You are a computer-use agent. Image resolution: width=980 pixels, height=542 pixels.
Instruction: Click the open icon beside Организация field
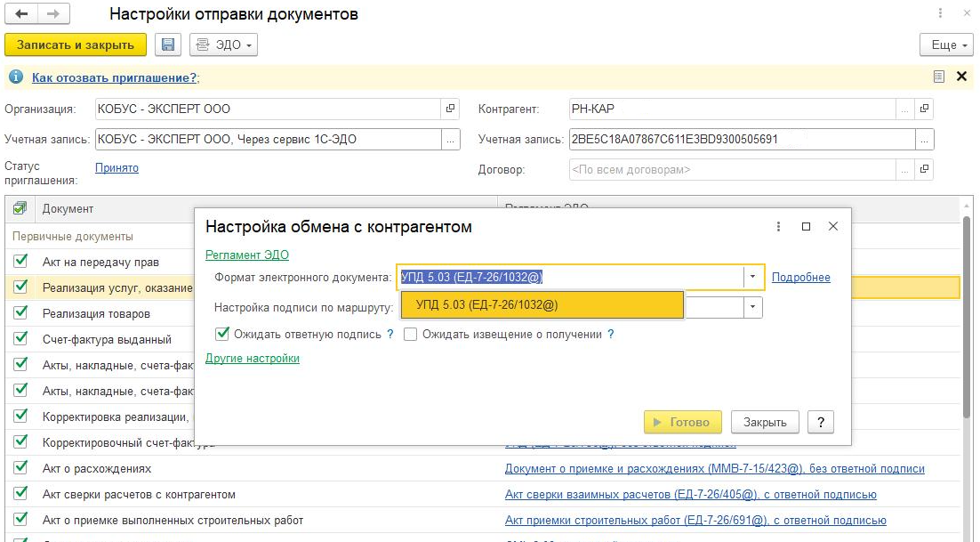pyautogui.click(x=451, y=109)
